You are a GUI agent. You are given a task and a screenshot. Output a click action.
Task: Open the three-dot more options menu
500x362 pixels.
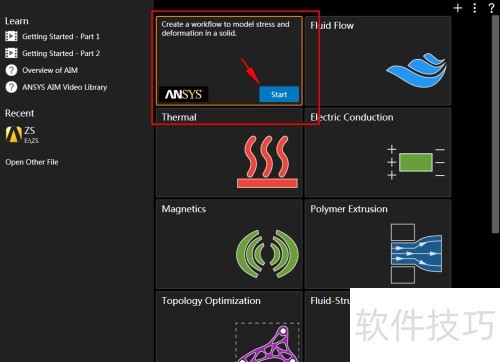click(x=475, y=8)
